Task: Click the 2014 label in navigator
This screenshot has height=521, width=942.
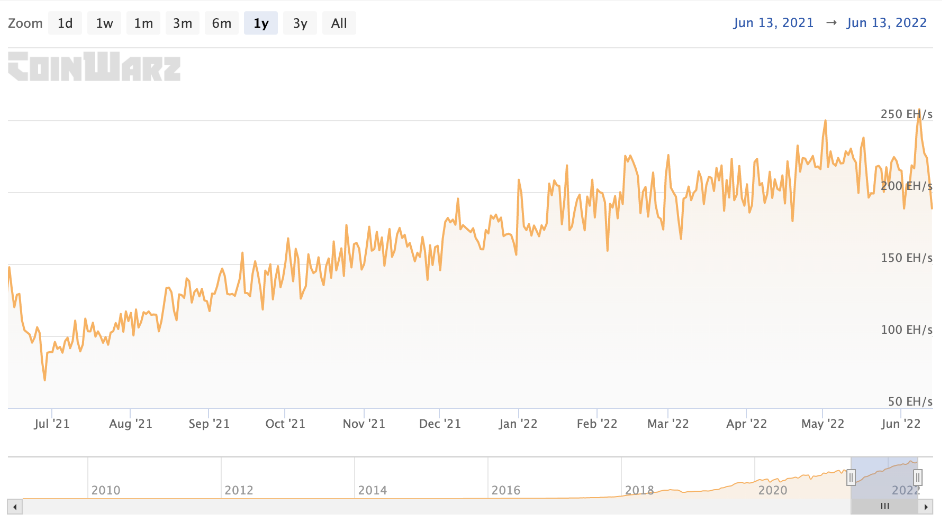Action: 372,490
